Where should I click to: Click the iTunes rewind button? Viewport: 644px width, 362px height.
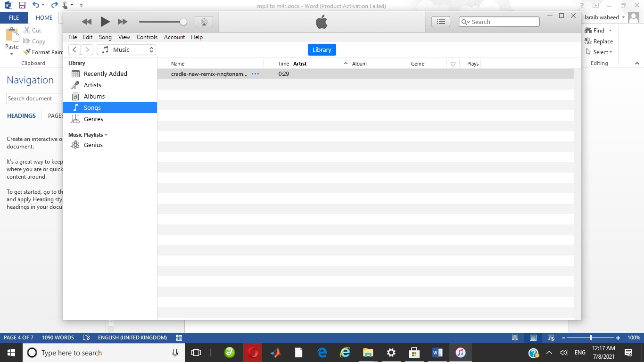(86, 22)
